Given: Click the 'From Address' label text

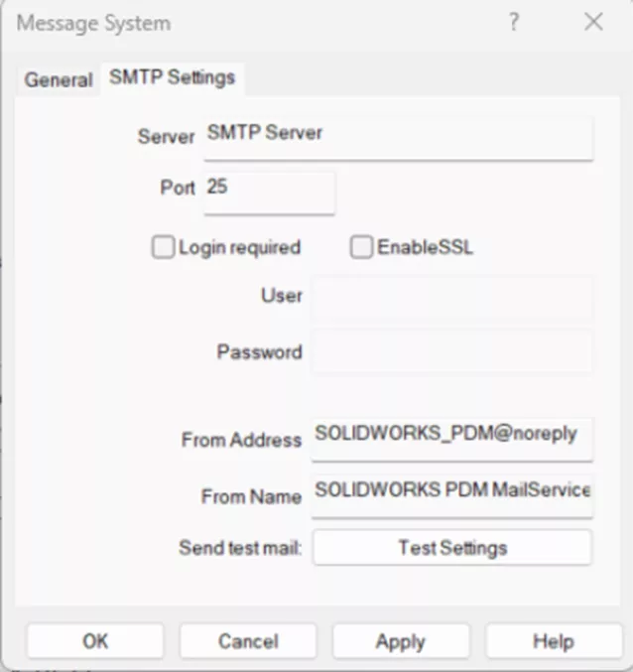Looking at the screenshot, I should click(241, 440).
